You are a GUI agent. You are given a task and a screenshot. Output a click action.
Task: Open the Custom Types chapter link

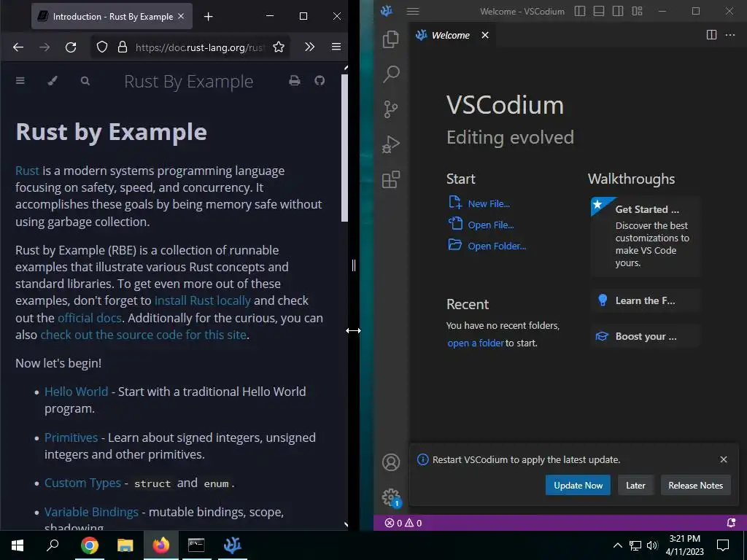click(x=82, y=483)
